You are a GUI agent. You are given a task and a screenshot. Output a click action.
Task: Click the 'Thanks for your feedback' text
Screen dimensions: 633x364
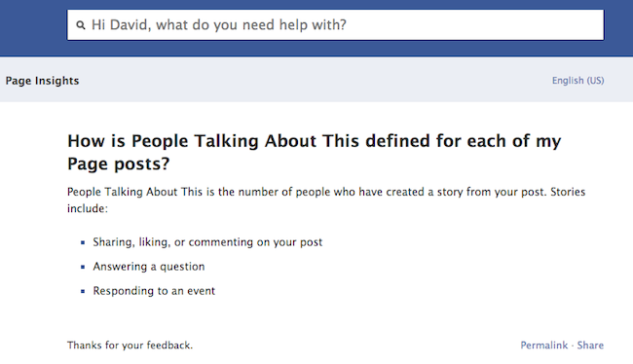130,346
